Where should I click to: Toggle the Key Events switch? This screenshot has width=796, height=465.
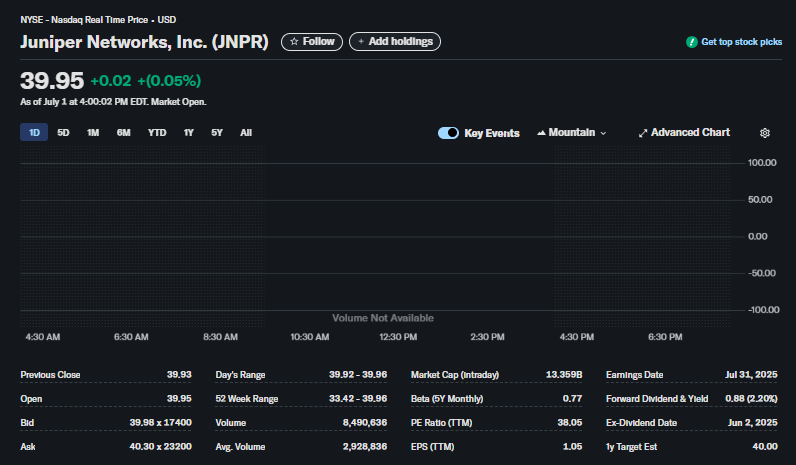(448, 133)
